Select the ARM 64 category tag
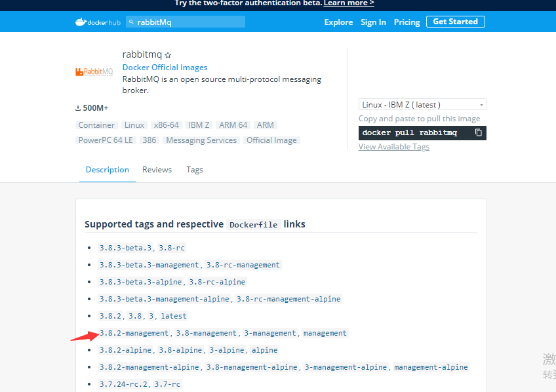Image resolution: width=556 pixels, height=392 pixels. (233, 125)
